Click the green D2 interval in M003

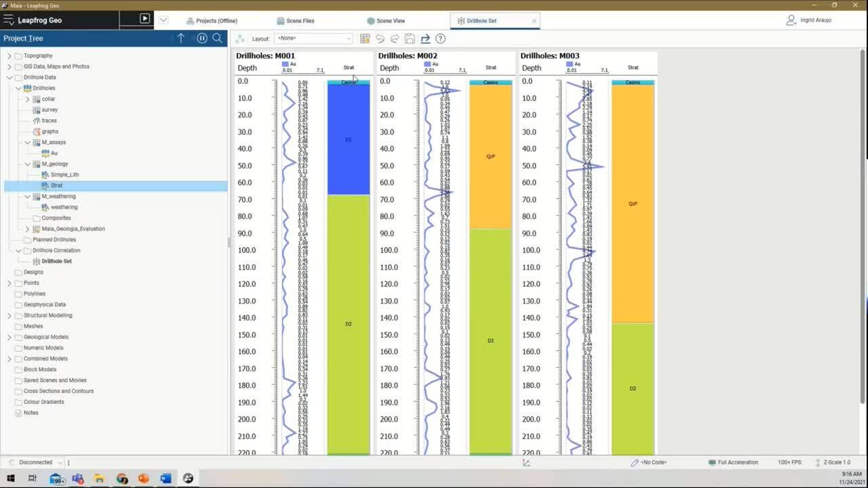click(x=633, y=388)
